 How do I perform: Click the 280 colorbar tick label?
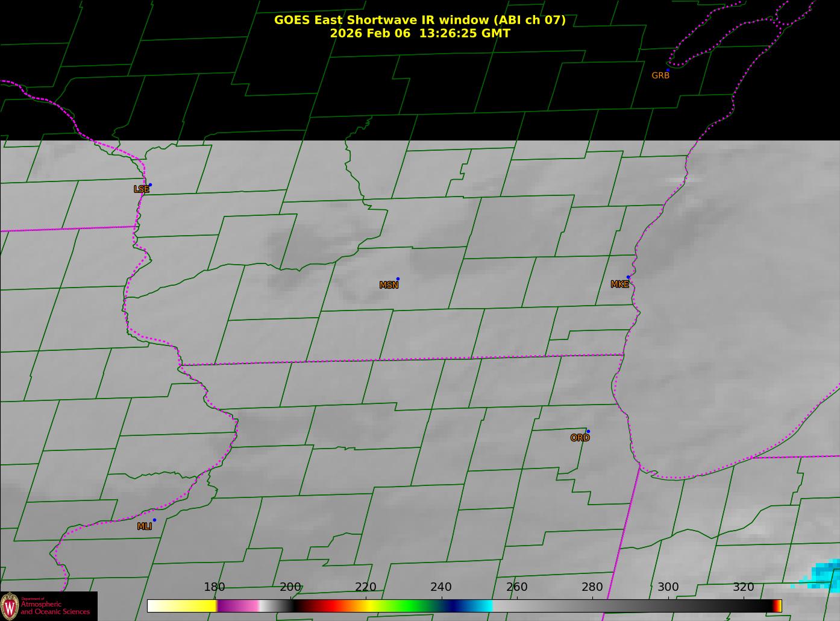592,587
